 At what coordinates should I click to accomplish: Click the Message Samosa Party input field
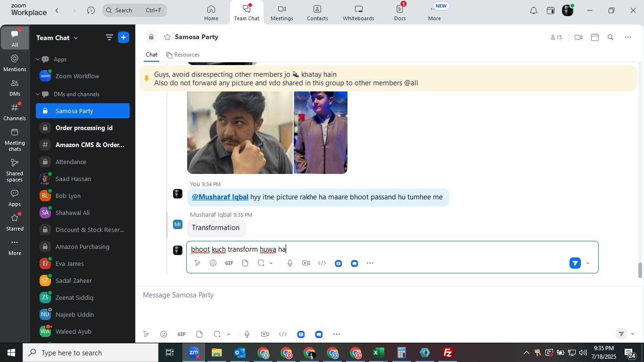[389, 295]
